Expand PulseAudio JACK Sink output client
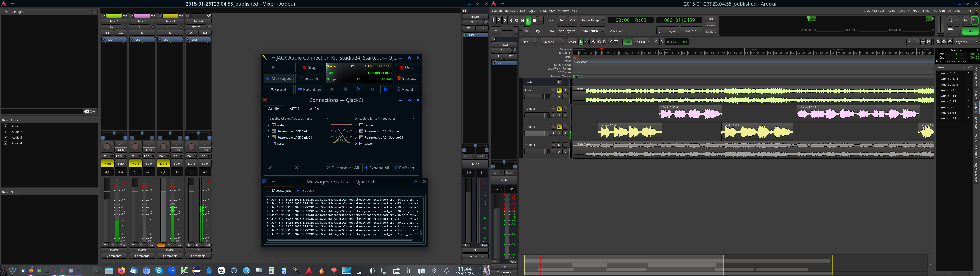Image resolution: width=980 pixels, height=276 pixels. pyautogui.click(x=268, y=131)
